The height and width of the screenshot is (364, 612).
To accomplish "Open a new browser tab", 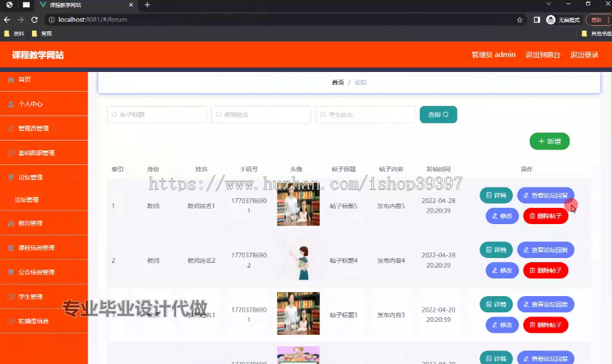I will pyautogui.click(x=147, y=5).
